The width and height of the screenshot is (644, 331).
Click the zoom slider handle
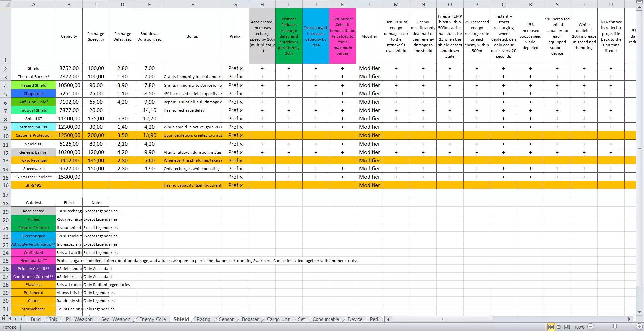pyautogui.click(x=615, y=327)
